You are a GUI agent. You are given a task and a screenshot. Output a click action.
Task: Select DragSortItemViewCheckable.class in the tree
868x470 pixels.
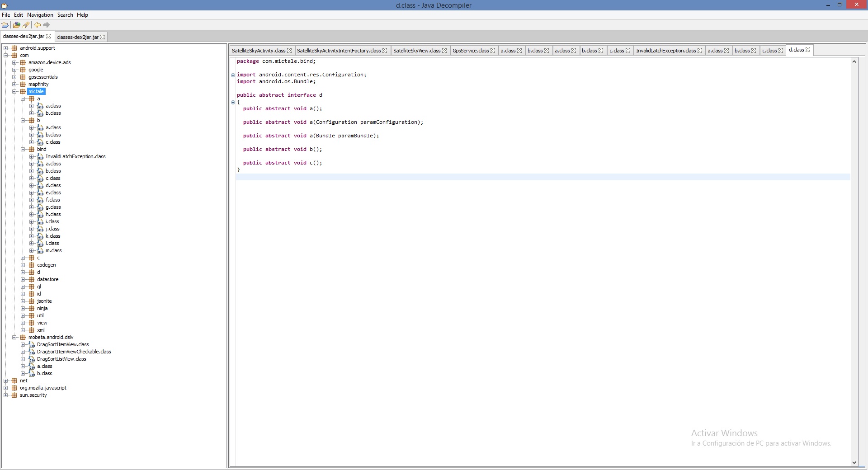coord(74,352)
